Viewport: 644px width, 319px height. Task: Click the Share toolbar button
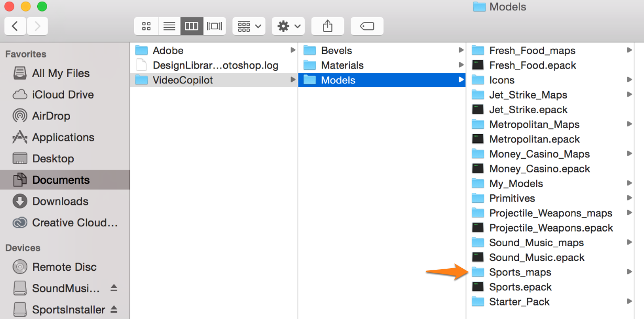pos(328,26)
